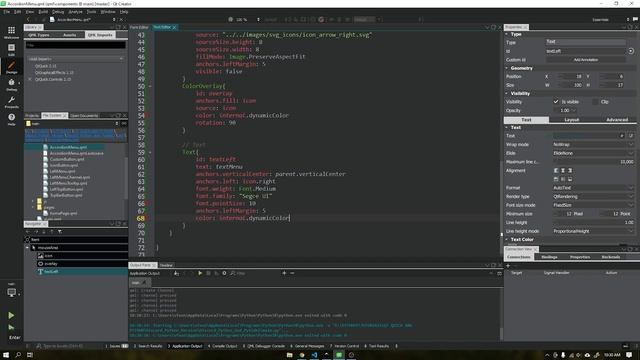
Task: Open Debug mode in the sidebar
Action: point(11,84)
